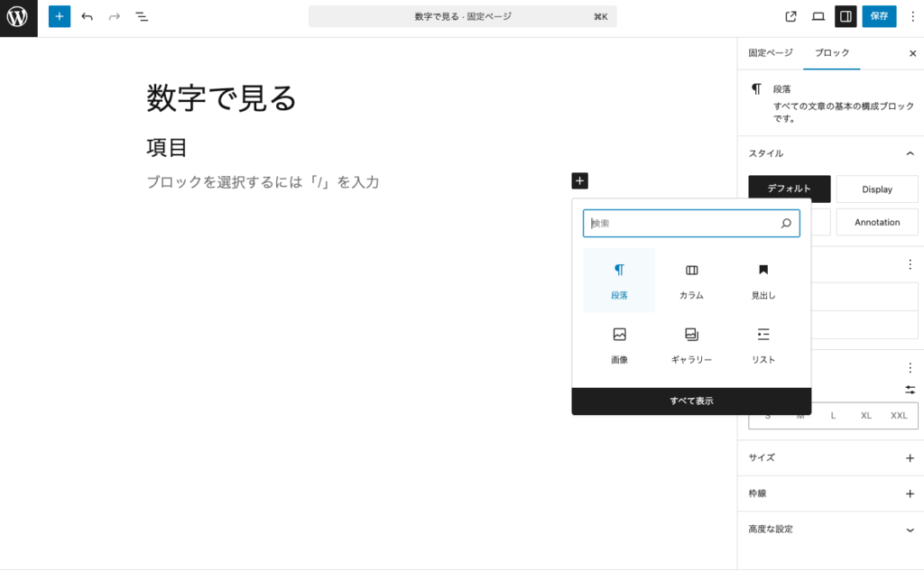
Task: Add an 画像 block
Action: (x=619, y=345)
